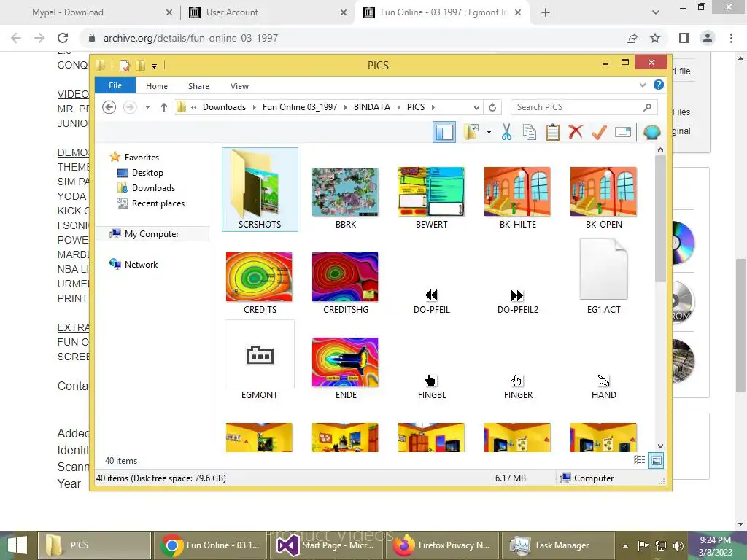
Task: Open a new browser tab
Action: (546, 12)
